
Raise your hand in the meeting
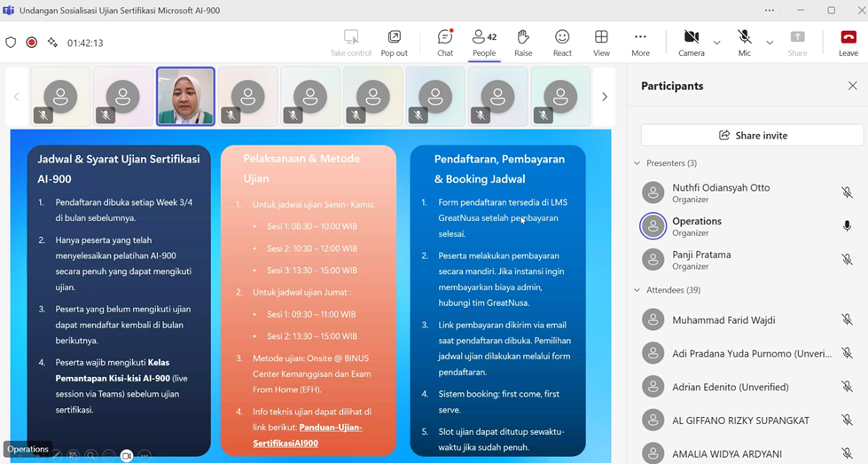click(x=523, y=43)
